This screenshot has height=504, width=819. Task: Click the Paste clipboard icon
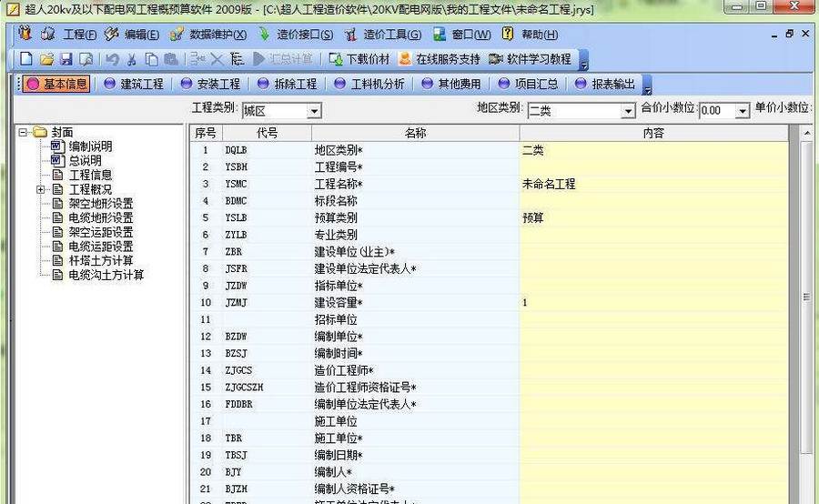171,59
